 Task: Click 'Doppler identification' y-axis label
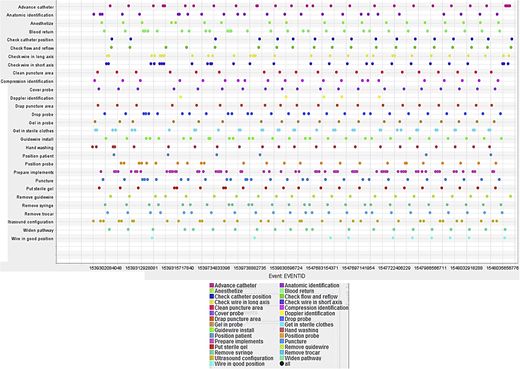click(32, 98)
